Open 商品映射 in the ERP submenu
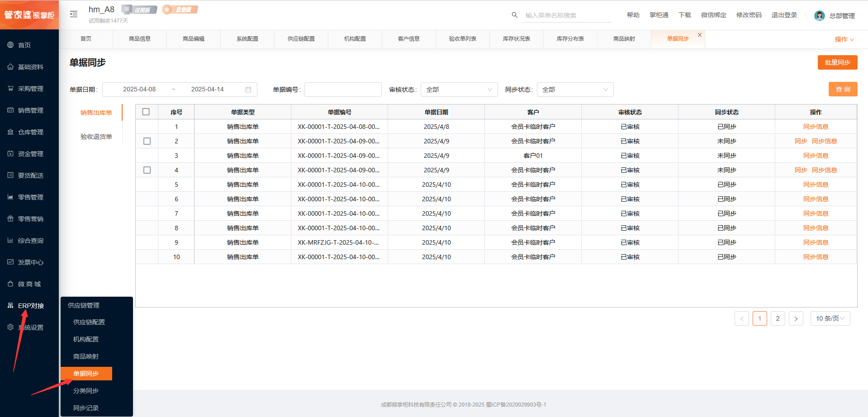Image resolution: width=868 pixels, height=417 pixels. [86, 356]
